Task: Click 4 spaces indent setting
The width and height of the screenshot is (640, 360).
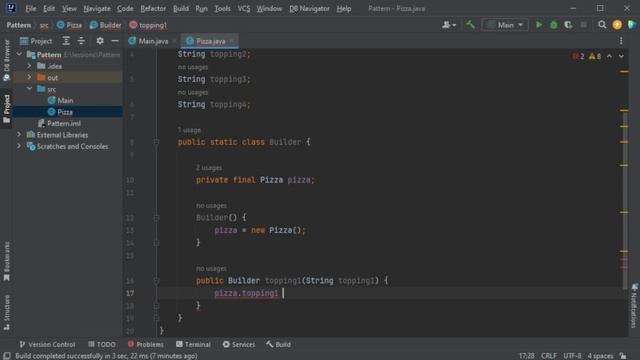Action: click(600, 356)
